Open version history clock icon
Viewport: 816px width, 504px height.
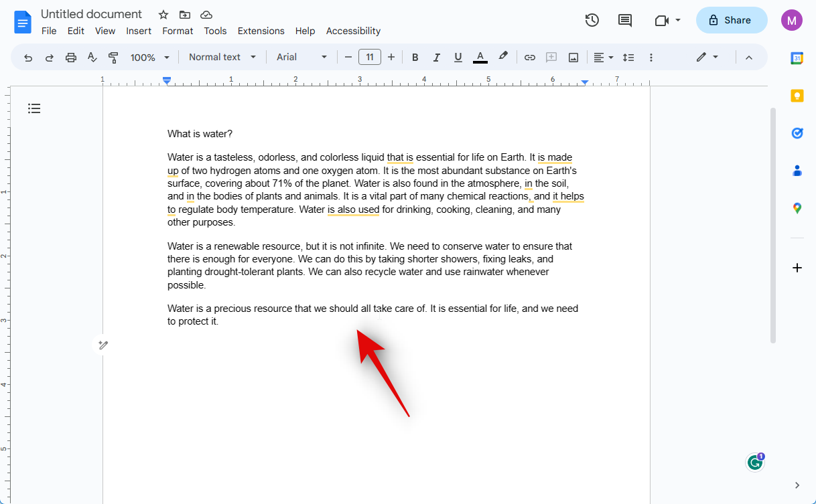(x=592, y=20)
